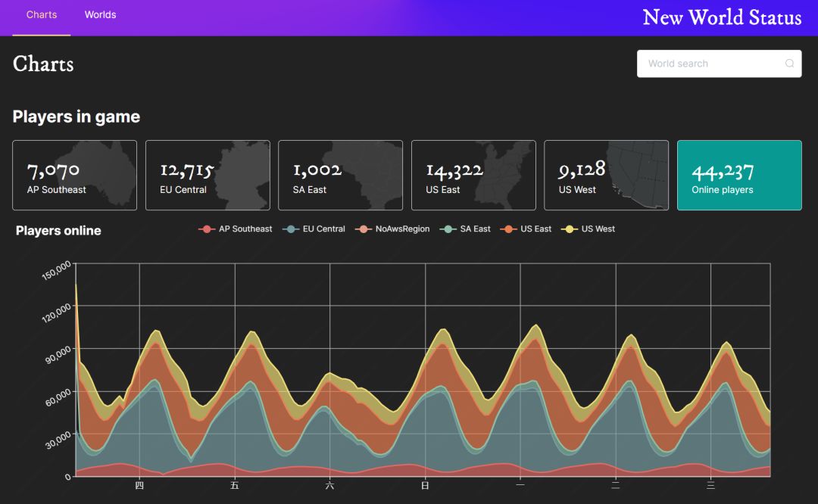Image resolution: width=818 pixels, height=504 pixels.
Task: Select the AP Southeast region card
Action: pyautogui.click(x=74, y=175)
